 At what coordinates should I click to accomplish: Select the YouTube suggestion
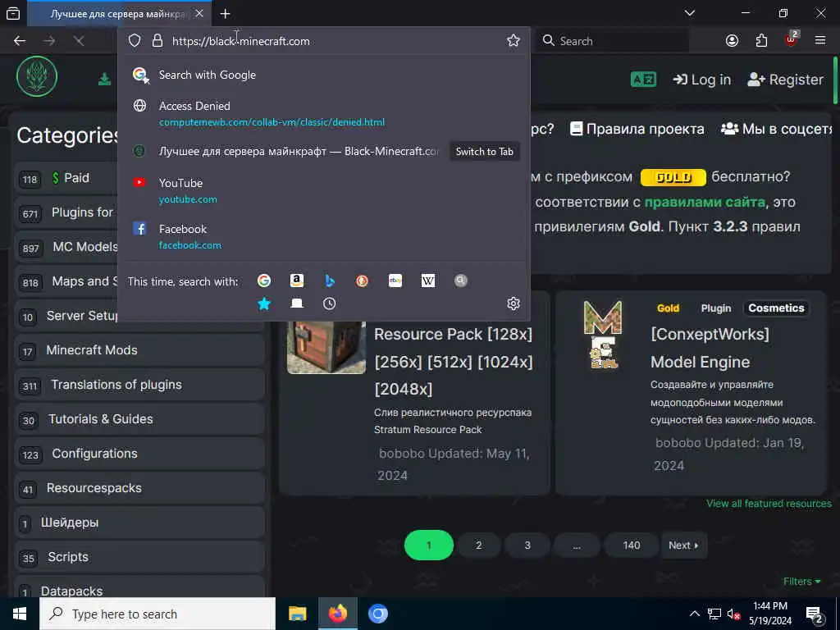323,190
